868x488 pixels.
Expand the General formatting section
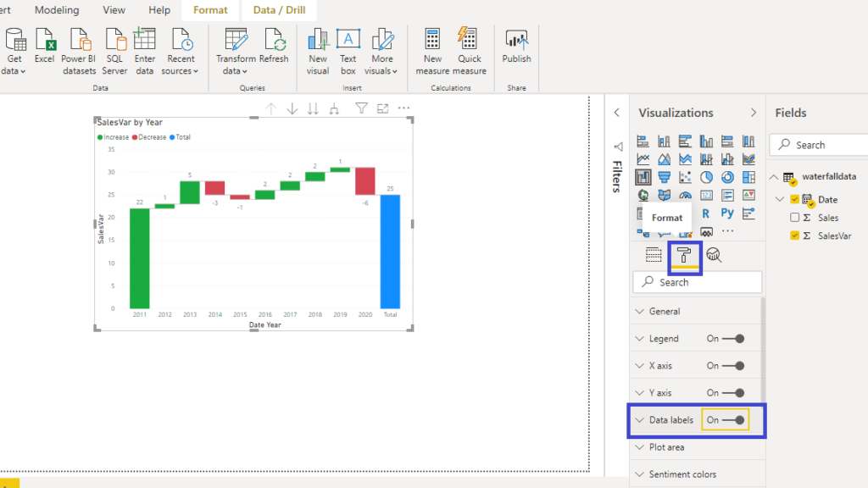click(665, 312)
